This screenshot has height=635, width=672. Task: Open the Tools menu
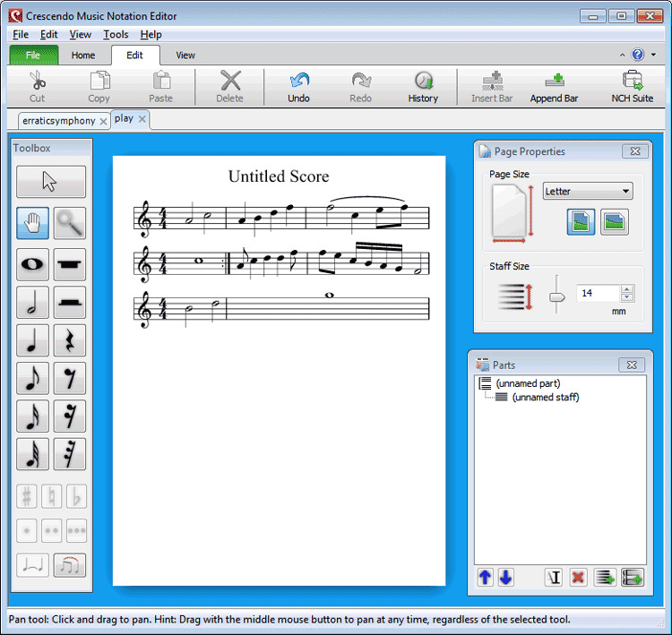tap(116, 34)
